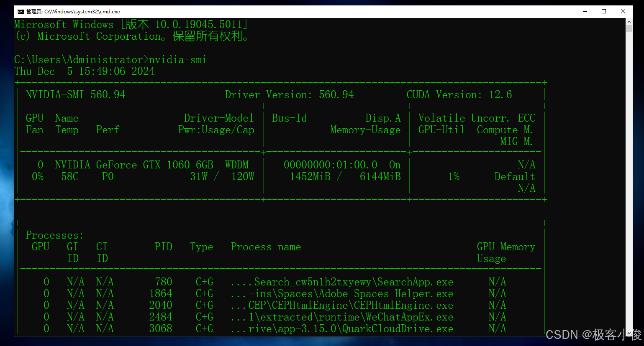Click the Windows version text 10.0.19045.5011
Image resolution: width=644 pixels, height=346 pixels.
[x=199, y=25]
